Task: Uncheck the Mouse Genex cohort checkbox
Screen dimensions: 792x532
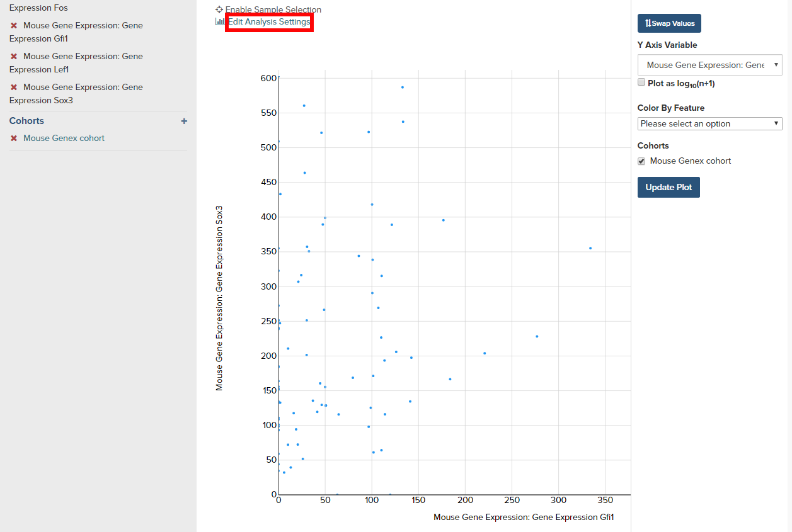Action: tap(641, 161)
